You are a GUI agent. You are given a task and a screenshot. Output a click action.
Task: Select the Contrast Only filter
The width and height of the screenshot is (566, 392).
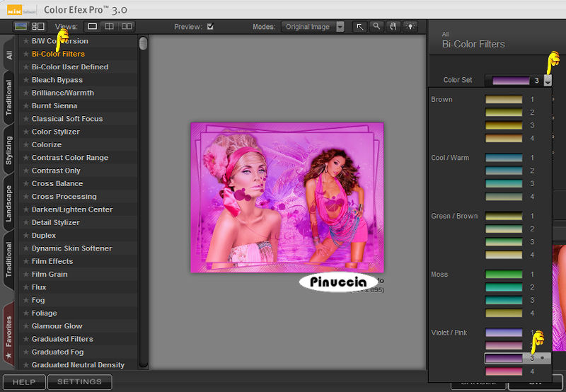click(x=56, y=171)
